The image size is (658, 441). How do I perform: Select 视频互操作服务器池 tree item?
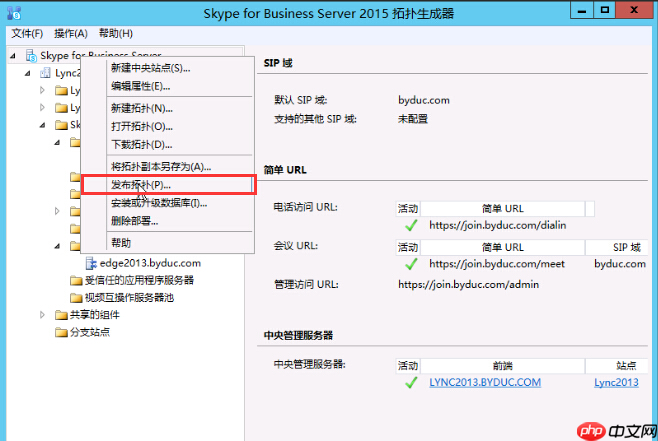129,298
